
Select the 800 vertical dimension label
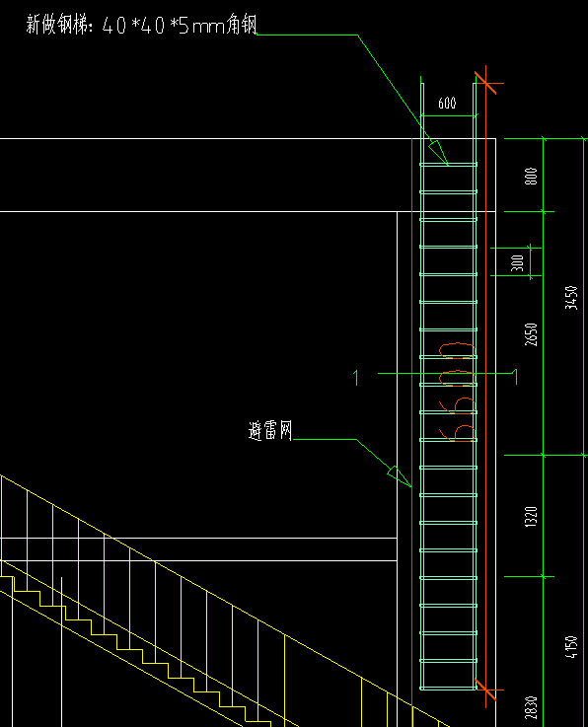point(531,177)
